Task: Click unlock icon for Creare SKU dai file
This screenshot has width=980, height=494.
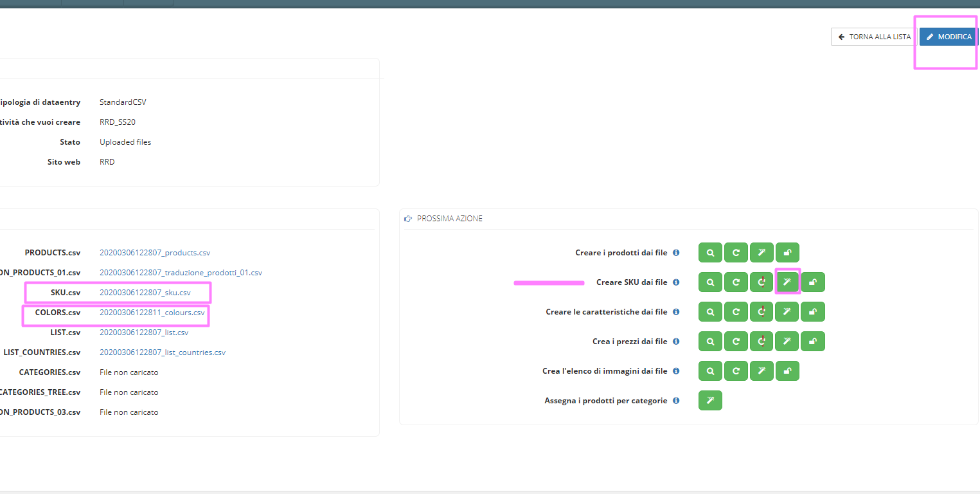Action: pyautogui.click(x=813, y=282)
